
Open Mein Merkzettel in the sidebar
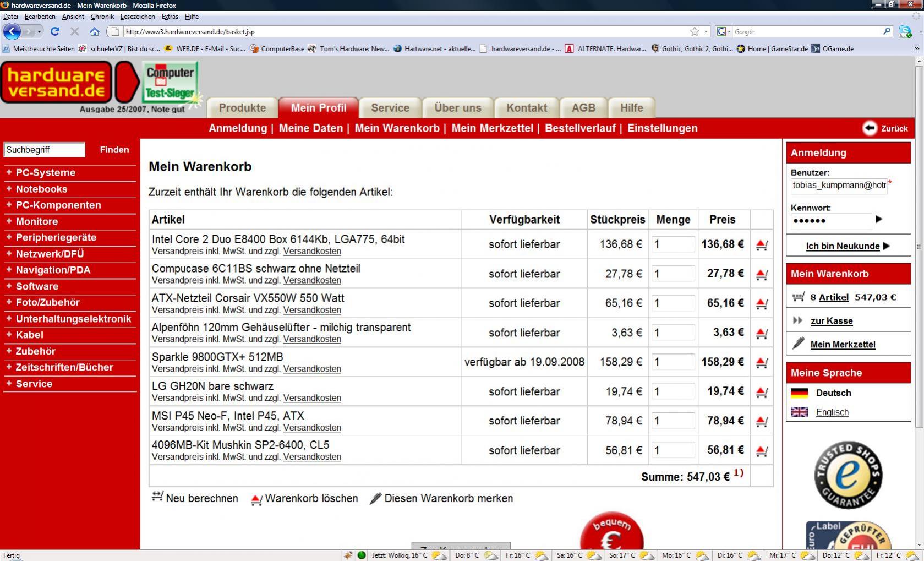[x=843, y=345]
